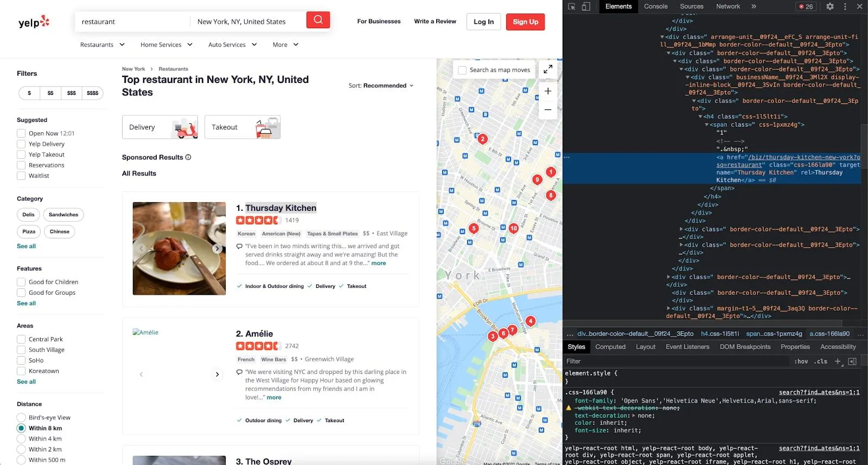Zoom in on the map

pos(548,91)
